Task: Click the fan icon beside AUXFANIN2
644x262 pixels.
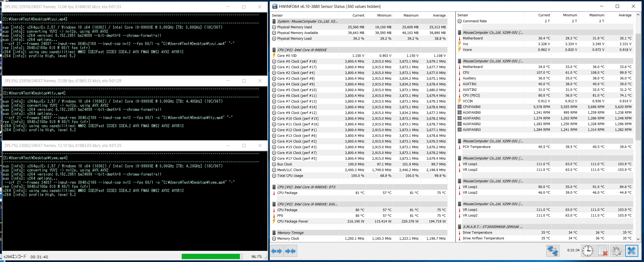Action: click(x=460, y=124)
